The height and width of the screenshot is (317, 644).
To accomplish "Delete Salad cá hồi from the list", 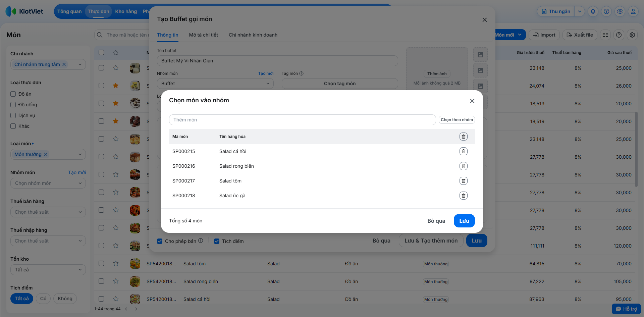I will 463,151.
